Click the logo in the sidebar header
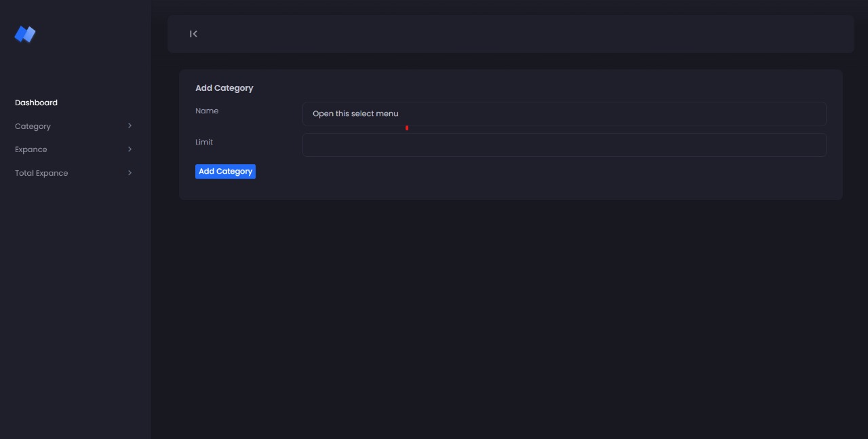 click(x=24, y=34)
